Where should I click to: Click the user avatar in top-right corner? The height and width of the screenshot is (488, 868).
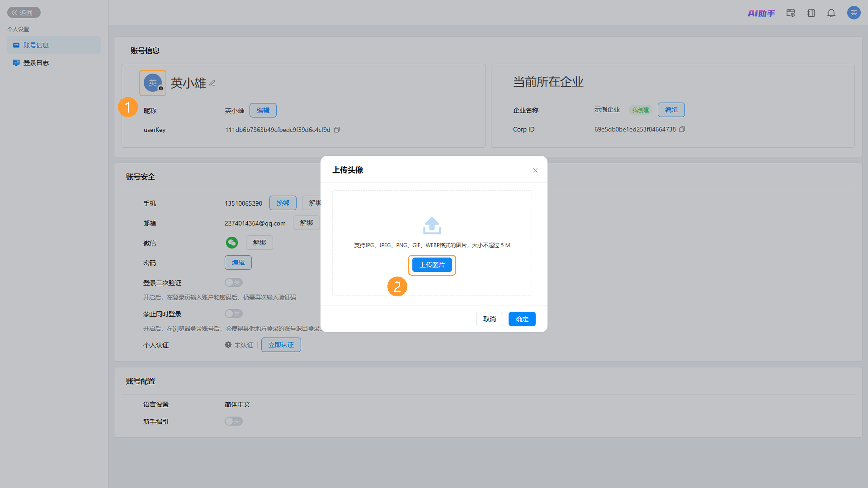[x=854, y=13]
